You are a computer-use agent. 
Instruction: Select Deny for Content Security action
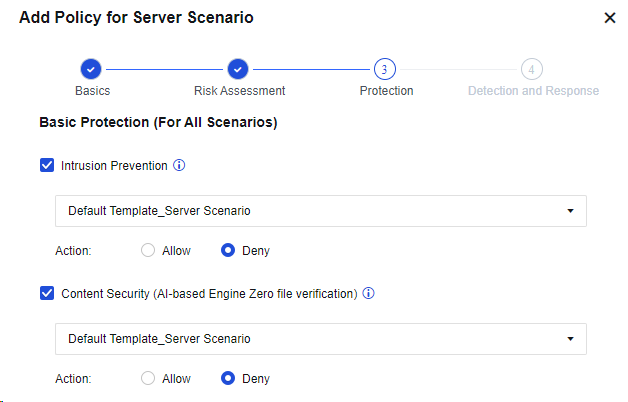[228, 379]
